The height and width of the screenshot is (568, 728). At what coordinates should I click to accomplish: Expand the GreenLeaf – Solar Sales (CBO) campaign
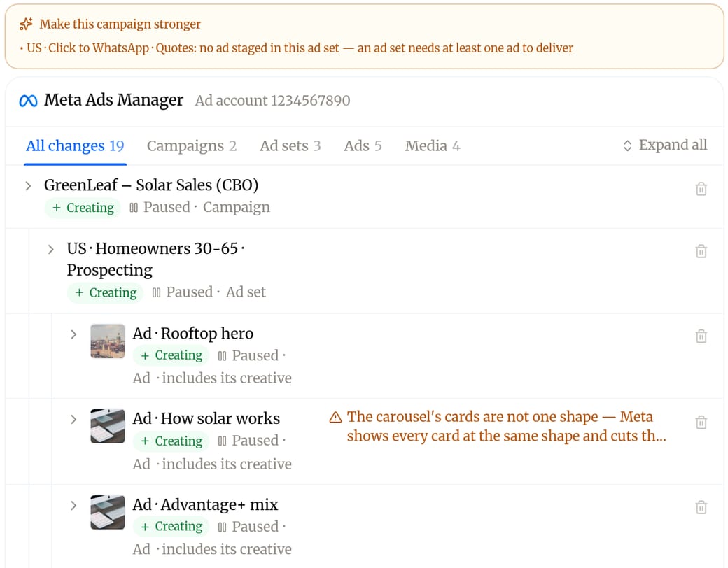tap(28, 185)
